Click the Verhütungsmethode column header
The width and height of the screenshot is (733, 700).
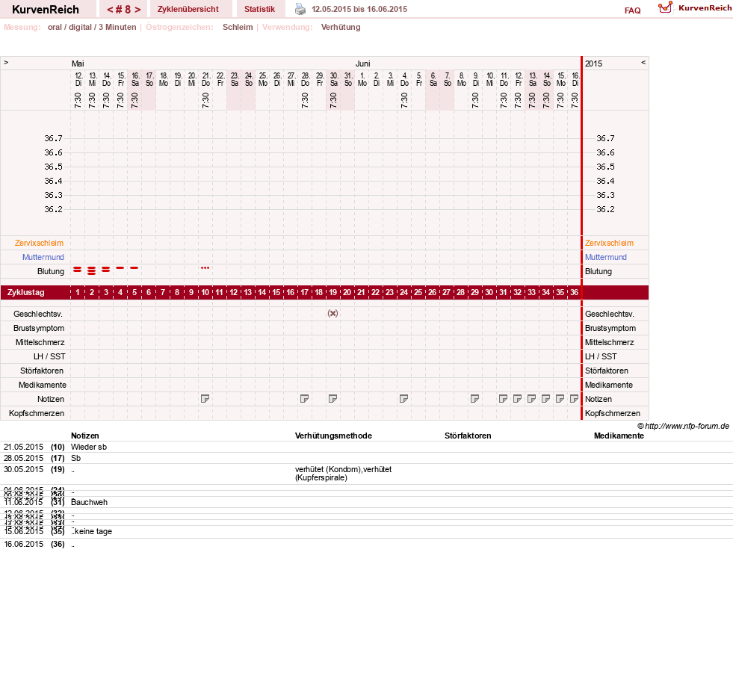(x=333, y=436)
